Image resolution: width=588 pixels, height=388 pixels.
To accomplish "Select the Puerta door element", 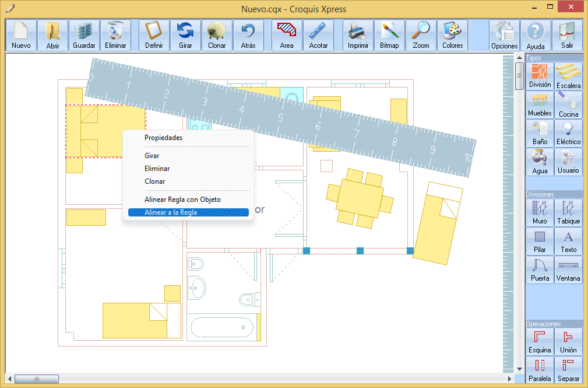I will (540, 270).
